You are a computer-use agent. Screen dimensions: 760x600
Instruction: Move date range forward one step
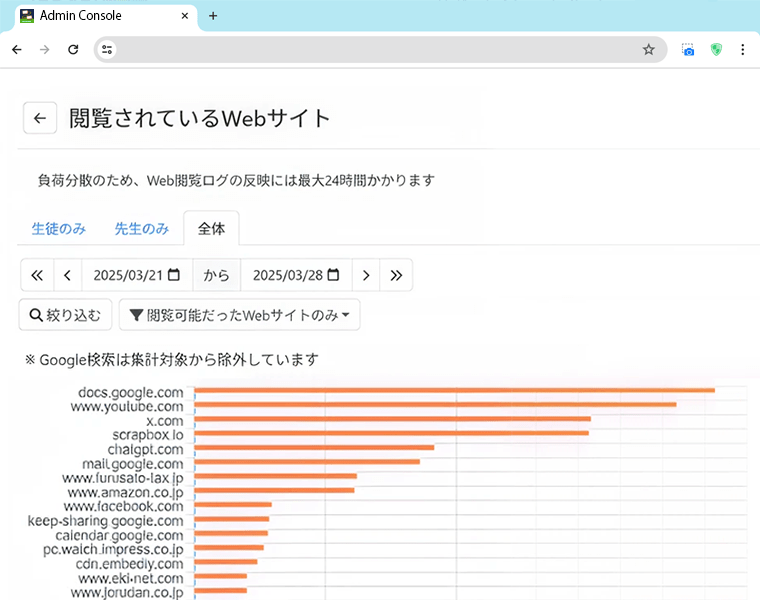point(366,275)
